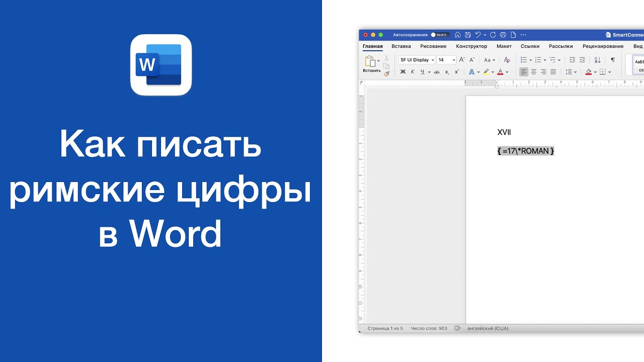Open line spacing options icon
The image size is (644, 362).
click(569, 72)
